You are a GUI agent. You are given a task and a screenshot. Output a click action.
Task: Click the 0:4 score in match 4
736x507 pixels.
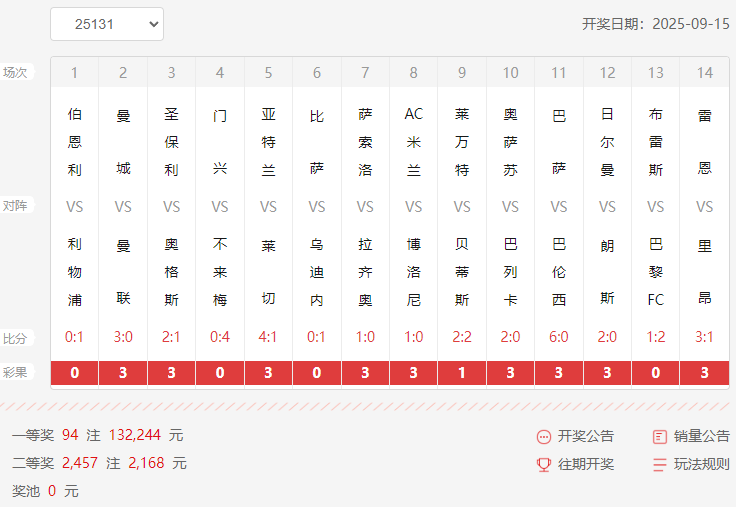[220, 337]
